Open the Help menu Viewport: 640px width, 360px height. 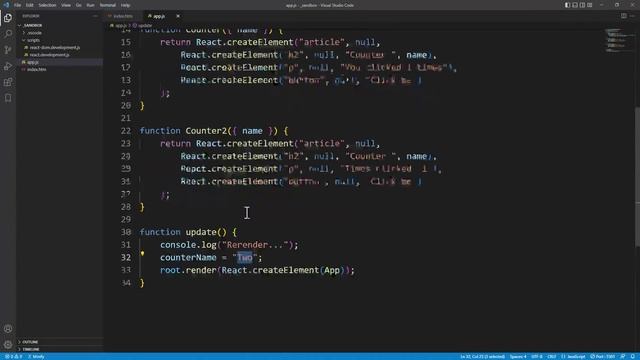pyautogui.click(x=126, y=5)
